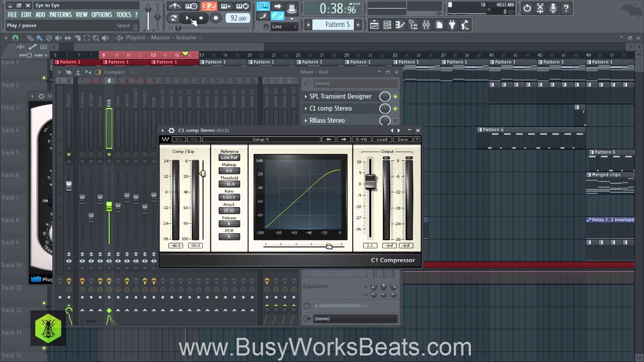Open the channel rack icon
644x362 pixels.
pos(387,24)
